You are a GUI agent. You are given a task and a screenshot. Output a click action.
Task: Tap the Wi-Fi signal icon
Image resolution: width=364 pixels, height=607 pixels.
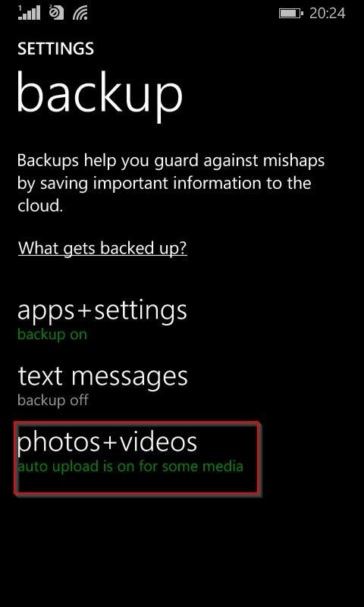coord(80,14)
